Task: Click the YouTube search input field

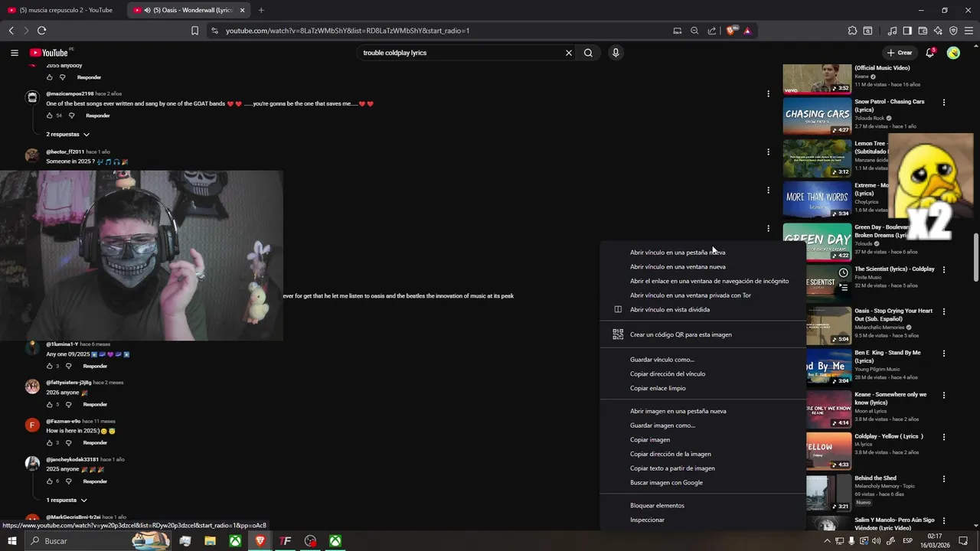Action: (461, 53)
